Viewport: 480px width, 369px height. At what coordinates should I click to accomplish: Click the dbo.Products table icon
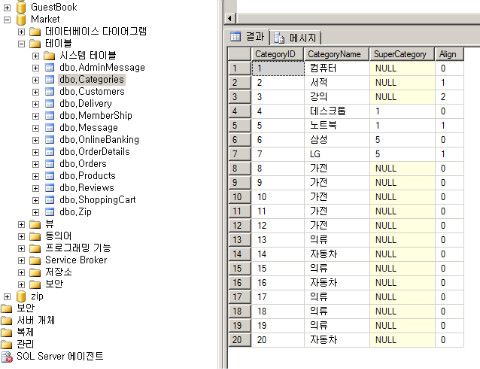pos(49,176)
